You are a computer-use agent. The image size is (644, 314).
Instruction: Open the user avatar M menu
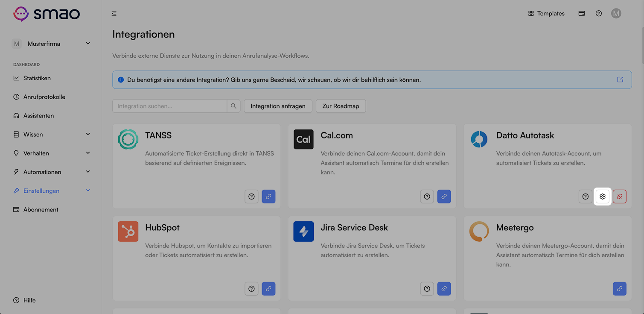click(616, 13)
